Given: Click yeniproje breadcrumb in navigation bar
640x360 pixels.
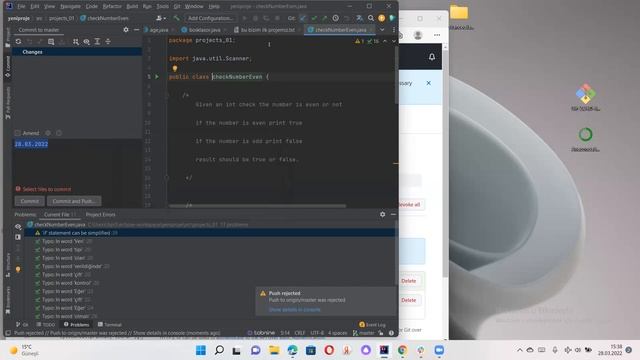Looking at the screenshot, I should click(x=19, y=18).
